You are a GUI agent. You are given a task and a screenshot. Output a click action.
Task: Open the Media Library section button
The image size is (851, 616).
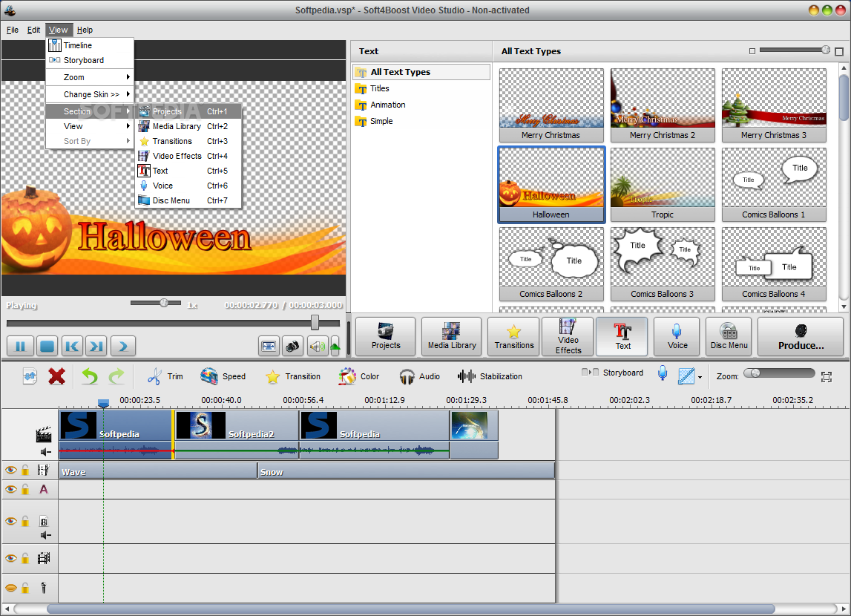click(452, 336)
